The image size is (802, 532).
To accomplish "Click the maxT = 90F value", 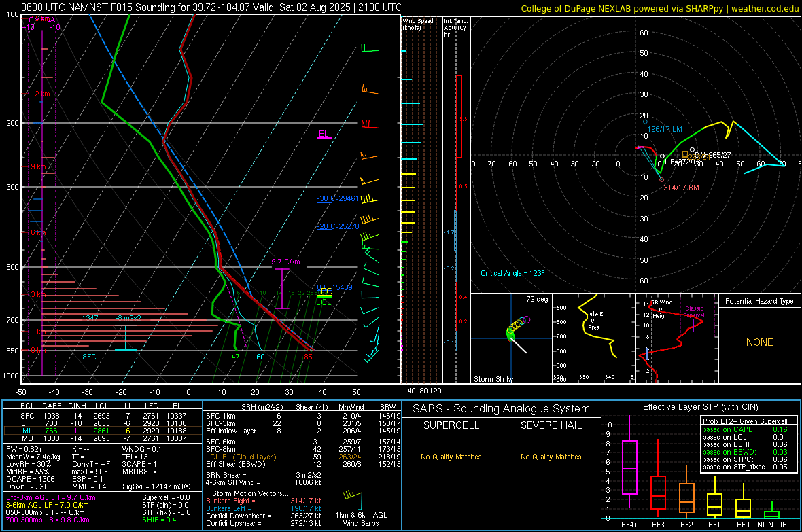I will 90,472.
